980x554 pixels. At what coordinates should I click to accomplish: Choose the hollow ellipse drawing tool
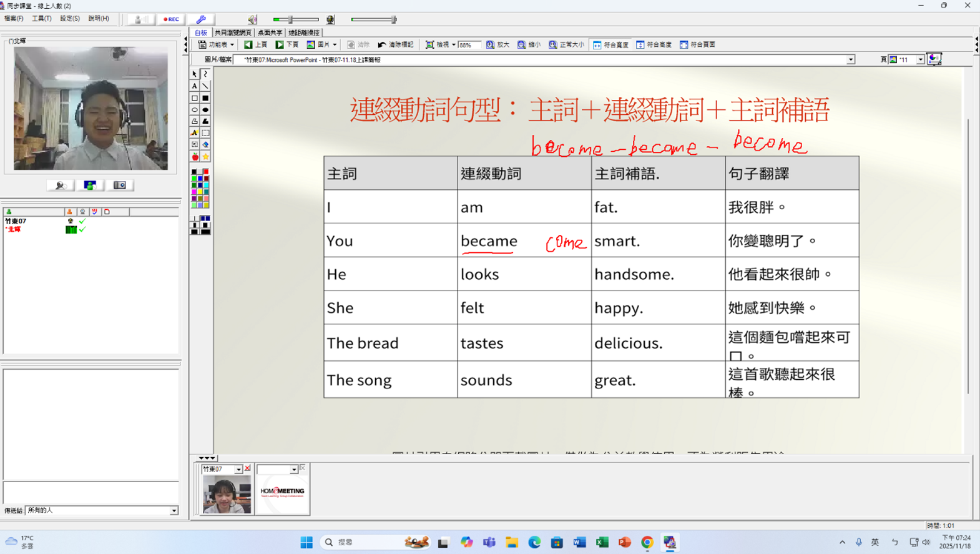point(194,110)
